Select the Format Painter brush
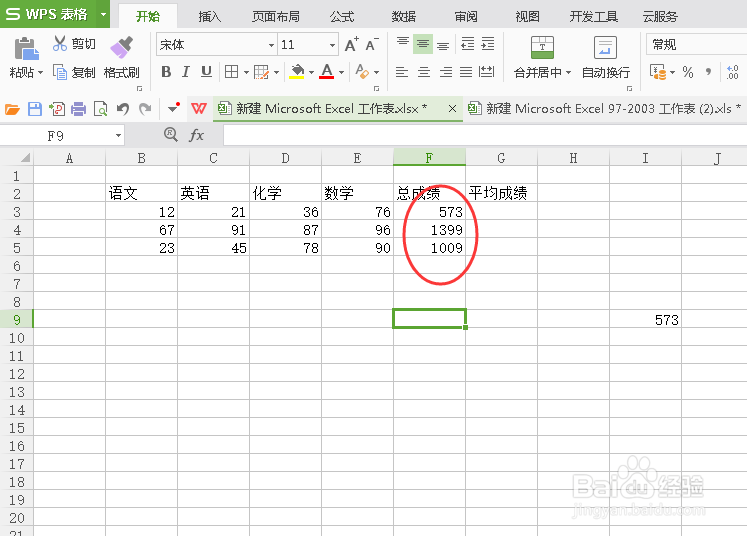 coord(121,47)
